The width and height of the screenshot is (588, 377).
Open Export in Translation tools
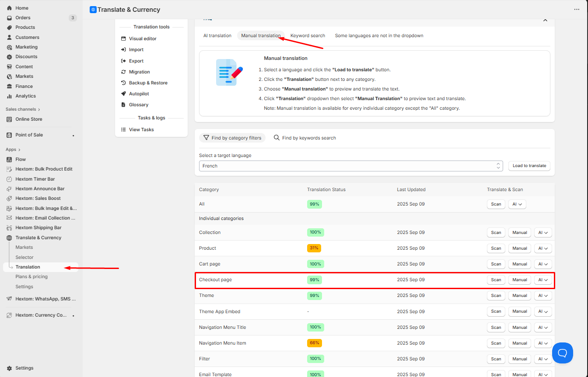pyautogui.click(x=136, y=61)
